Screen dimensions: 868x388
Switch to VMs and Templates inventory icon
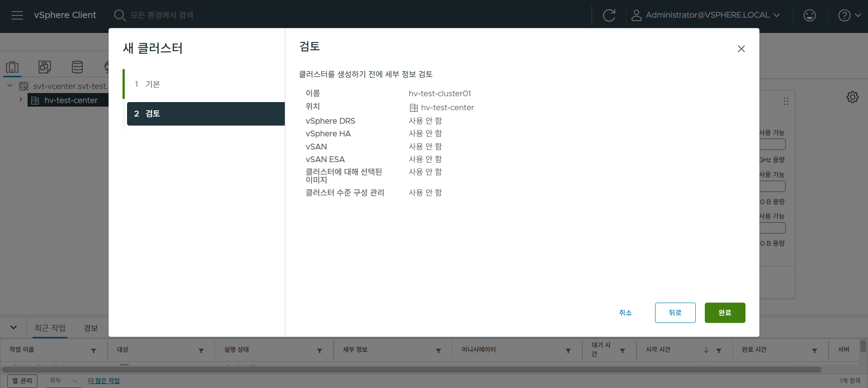point(45,67)
